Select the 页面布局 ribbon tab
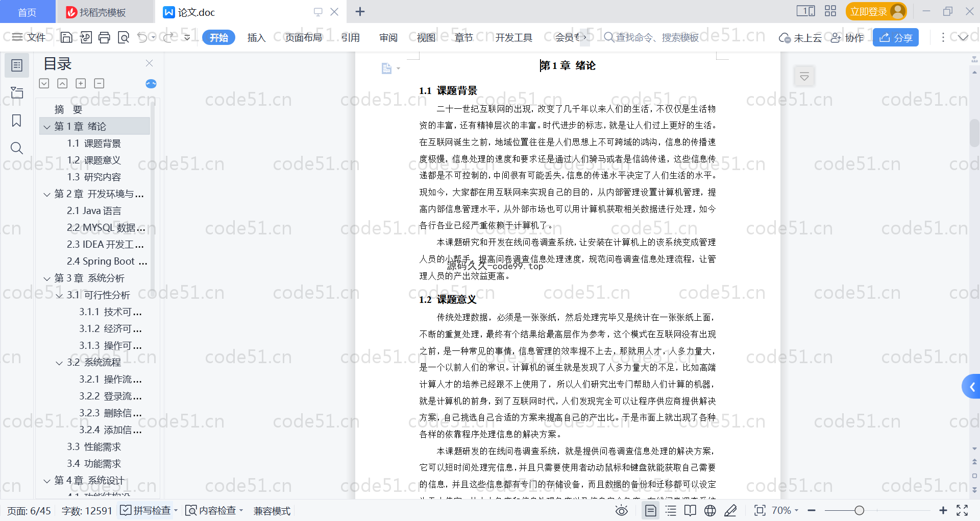The height and width of the screenshot is (521, 980). [x=303, y=37]
